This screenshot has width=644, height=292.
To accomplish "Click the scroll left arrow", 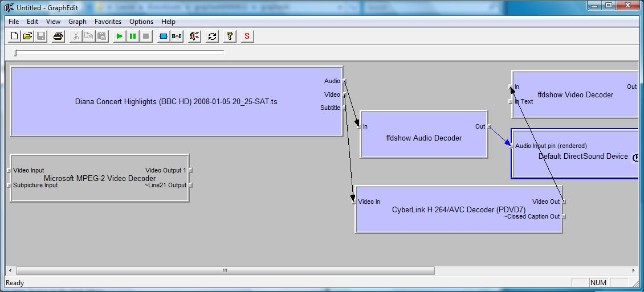I will pyautogui.click(x=11, y=271).
